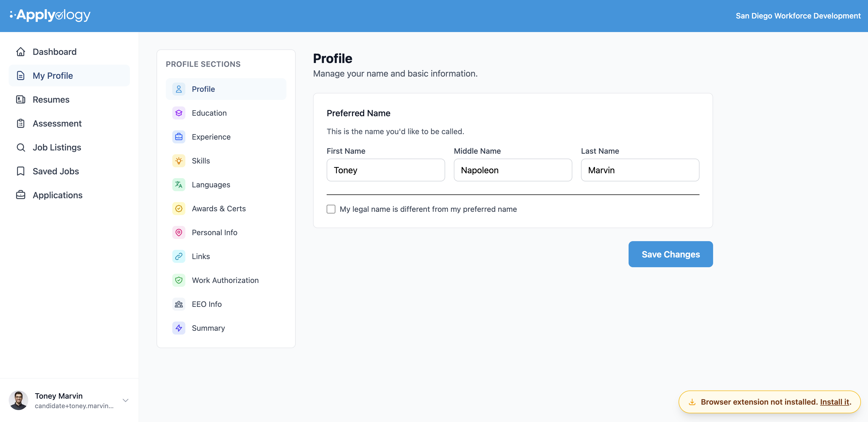Click the Job Listings magnifier icon
This screenshot has width=868, height=422.
tap(21, 147)
